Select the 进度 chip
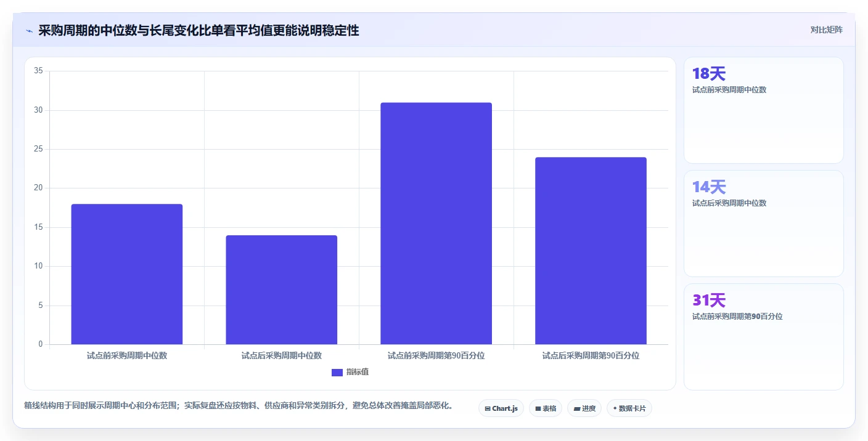The height and width of the screenshot is (441, 868). click(x=584, y=408)
